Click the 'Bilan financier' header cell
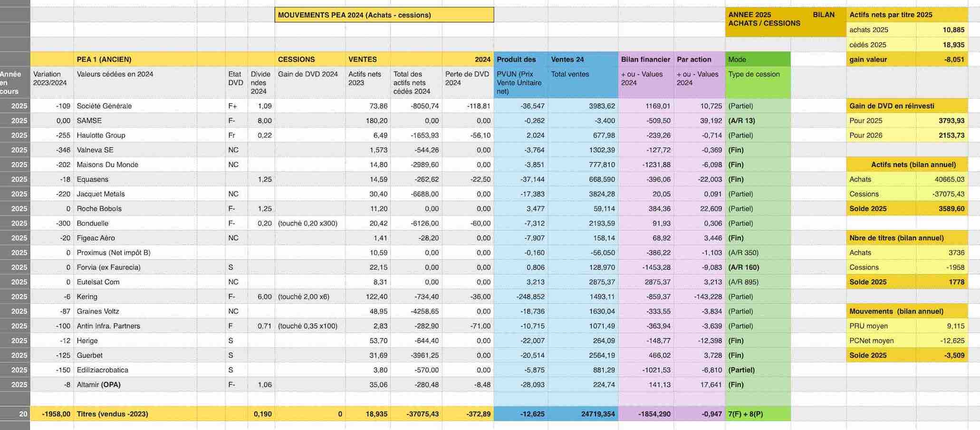 (646, 59)
